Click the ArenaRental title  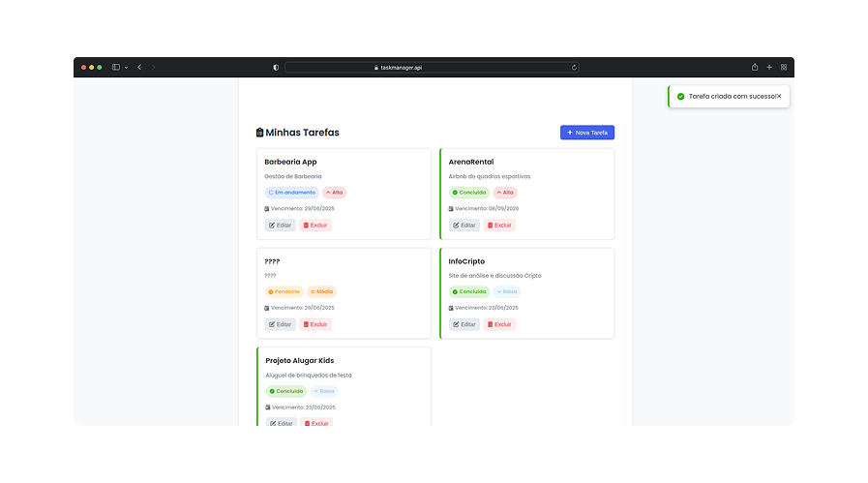click(471, 162)
